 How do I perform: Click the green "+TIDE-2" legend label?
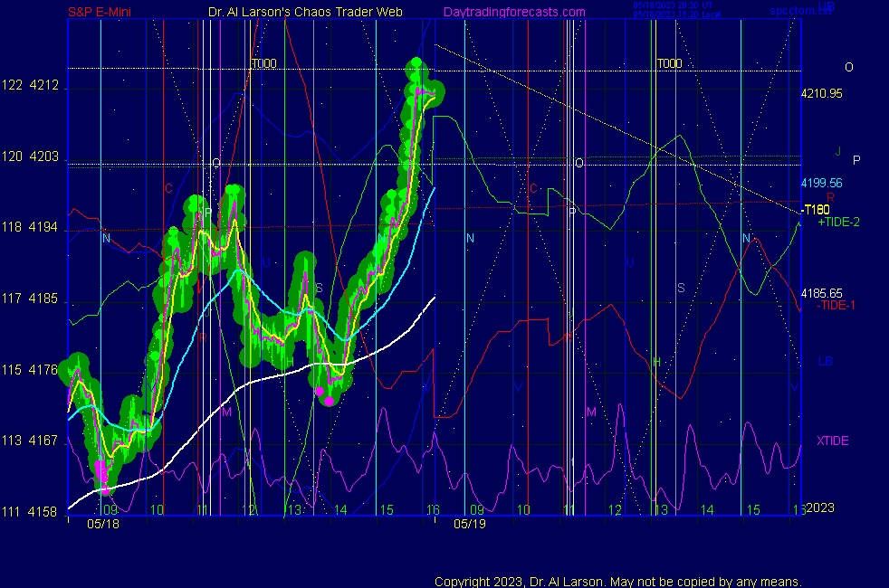point(838,222)
